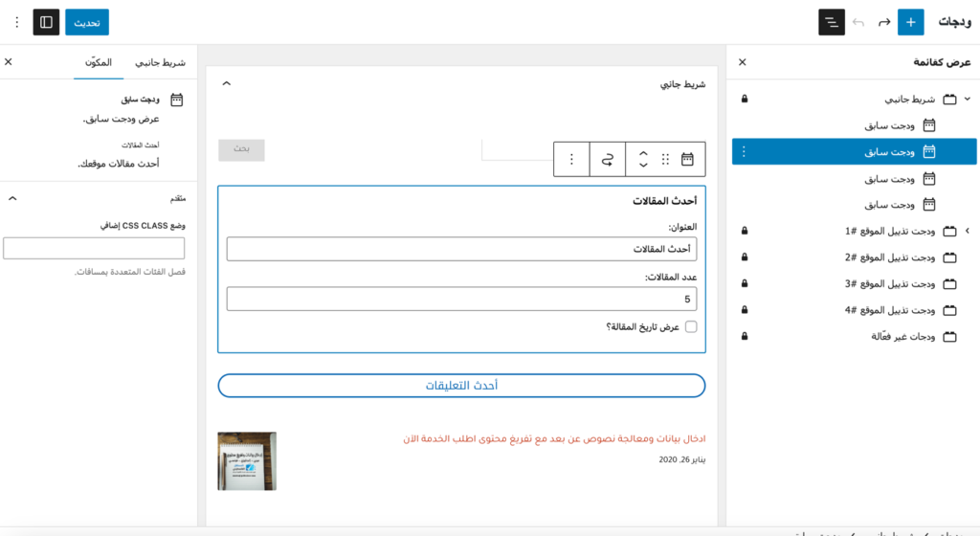Move block down with the down chevron
The image size is (980, 536).
point(643,166)
